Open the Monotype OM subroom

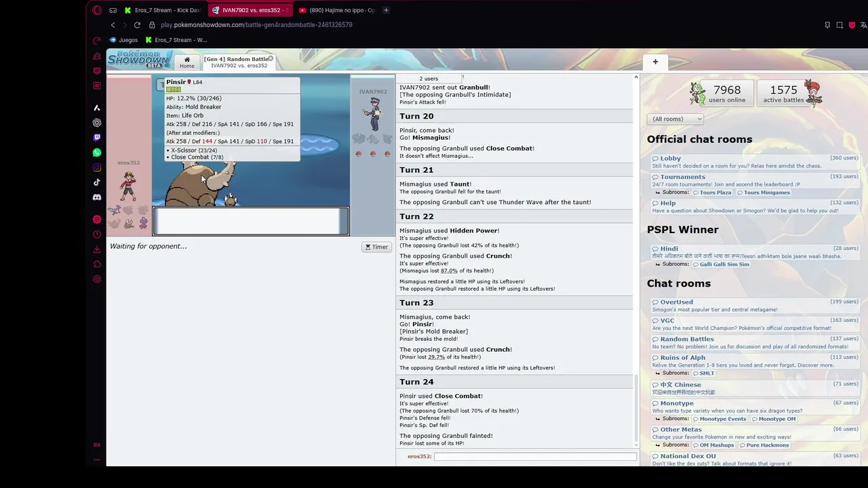click(773, 419)
